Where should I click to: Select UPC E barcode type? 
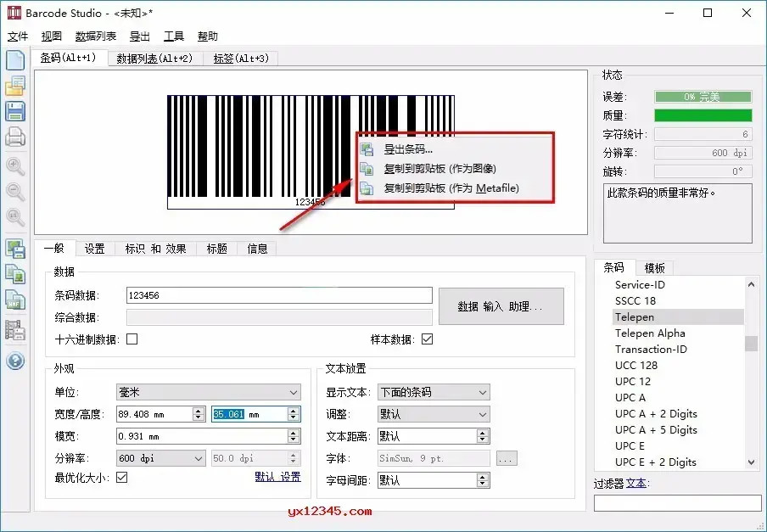(630, 446)
